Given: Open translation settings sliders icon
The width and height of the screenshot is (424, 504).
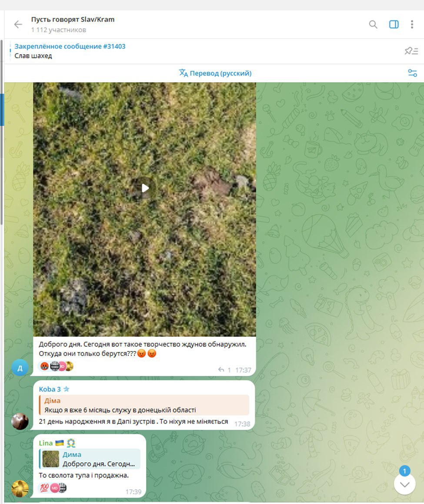Looking at the screenshot, I should coord(412,73).
